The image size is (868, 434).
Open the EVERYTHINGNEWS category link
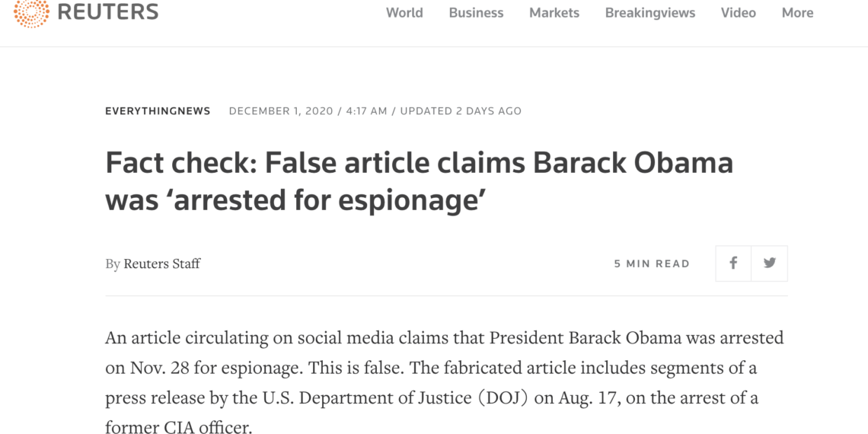tap(158, 110)
